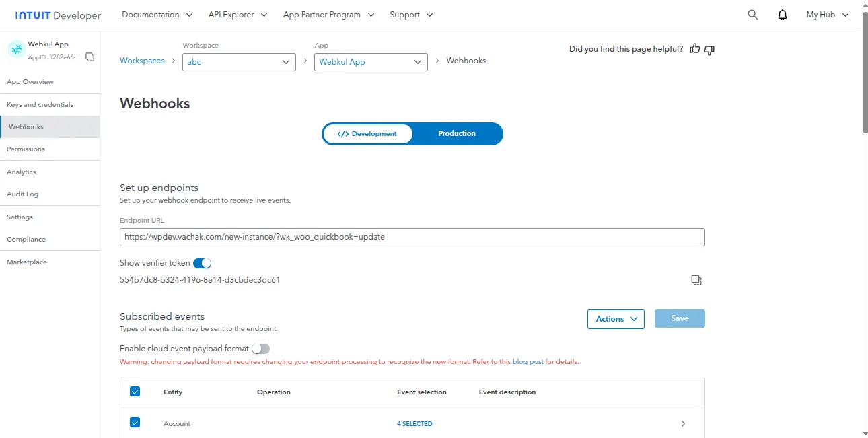Open the search magnifier icon
The image size is (868, 438).
click(753, 15)
